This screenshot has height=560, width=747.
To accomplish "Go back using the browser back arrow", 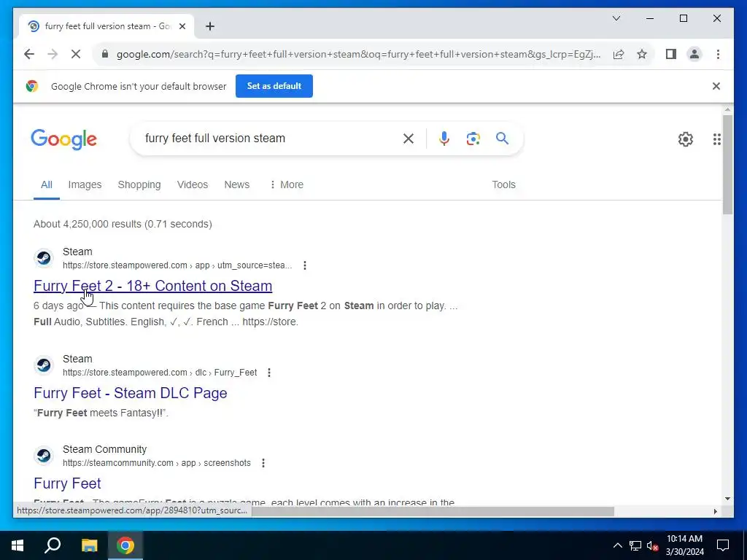I will tap(29, 54).
